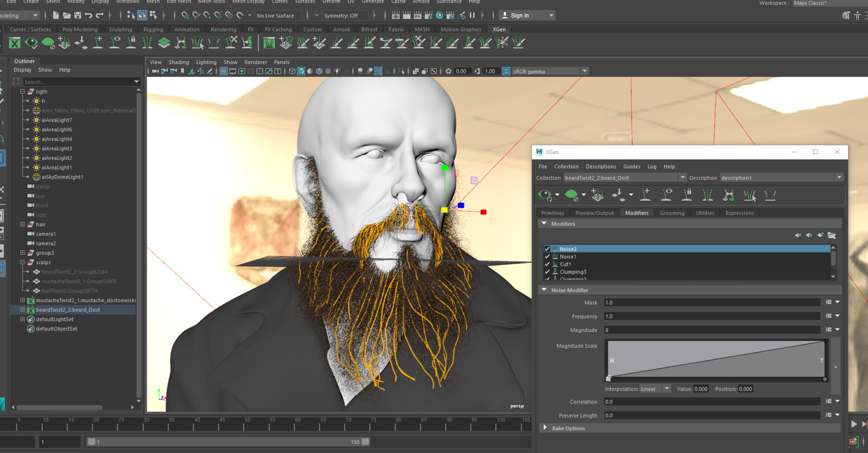The width and height of the screenshot is (868, 453).
Task: Click the render view clapperboard icon in status line
Action: click(x=396, y=15)
